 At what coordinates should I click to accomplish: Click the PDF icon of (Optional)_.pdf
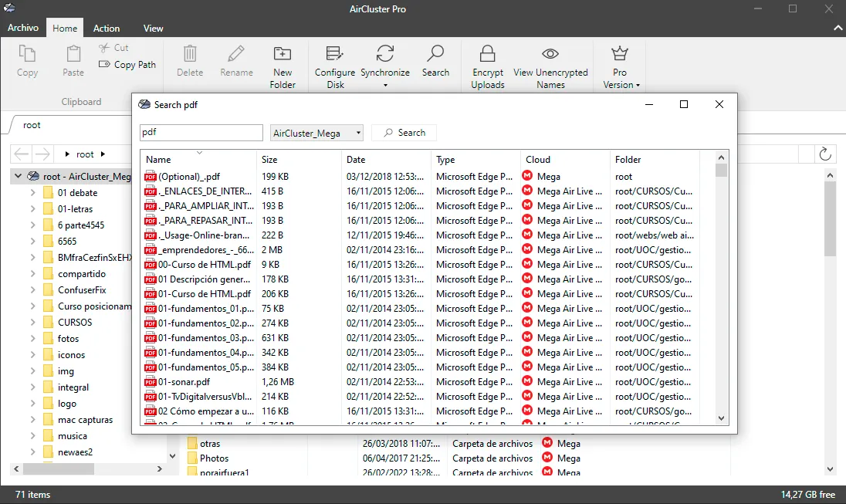click(151, 177)
